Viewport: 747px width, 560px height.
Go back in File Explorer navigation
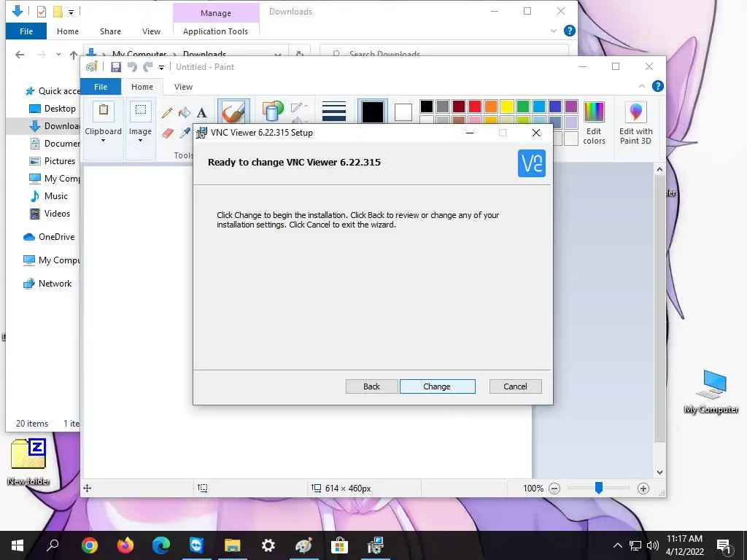click(20, 55)
